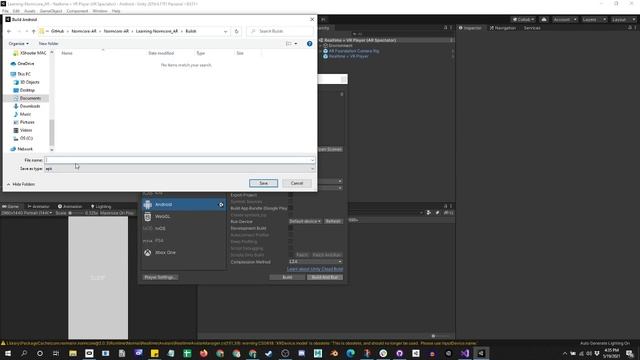Collapse with Hide Folders

click(21, 184)
